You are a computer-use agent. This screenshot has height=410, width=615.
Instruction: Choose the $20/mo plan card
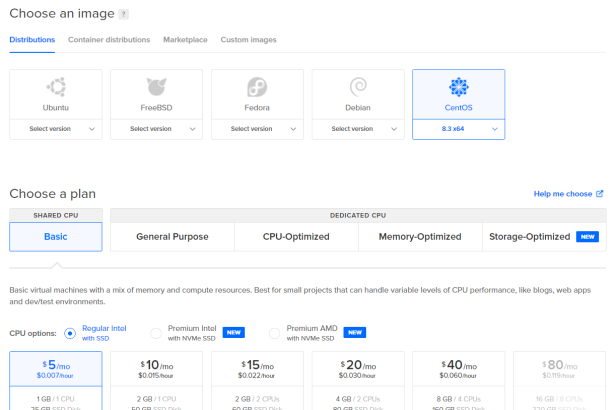coord(358,381)
